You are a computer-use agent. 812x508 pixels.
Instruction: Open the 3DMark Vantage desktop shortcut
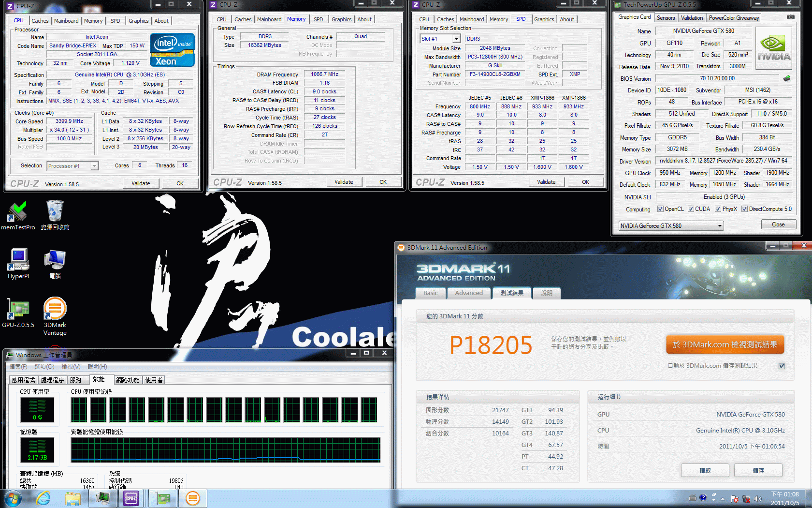click(x=55, y=316)
